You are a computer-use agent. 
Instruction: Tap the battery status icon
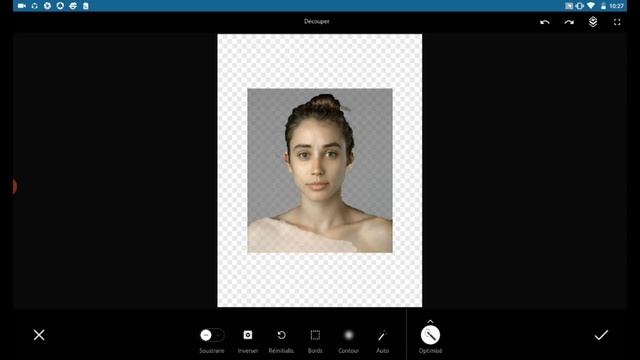(603, 6)
